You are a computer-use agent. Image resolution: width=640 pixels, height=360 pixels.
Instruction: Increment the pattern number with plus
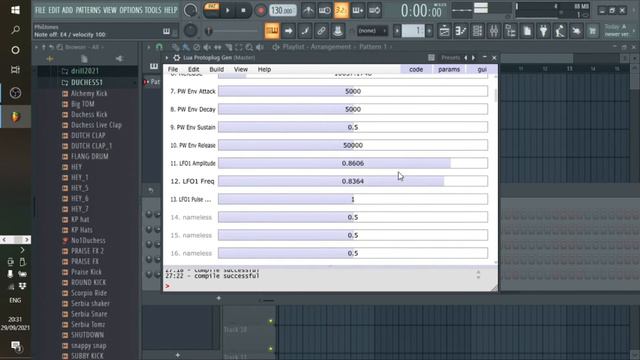[x=429, y=31]
